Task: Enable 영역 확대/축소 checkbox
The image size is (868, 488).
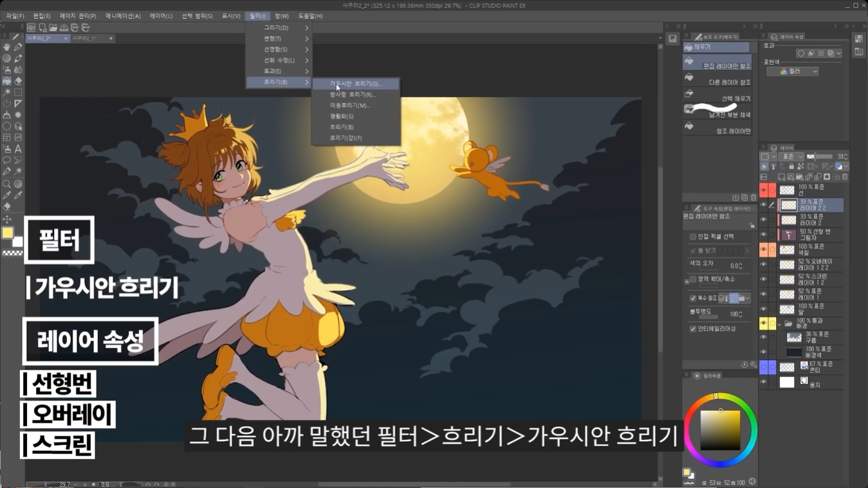Action: pyautogui.click(x=693, y=279)
